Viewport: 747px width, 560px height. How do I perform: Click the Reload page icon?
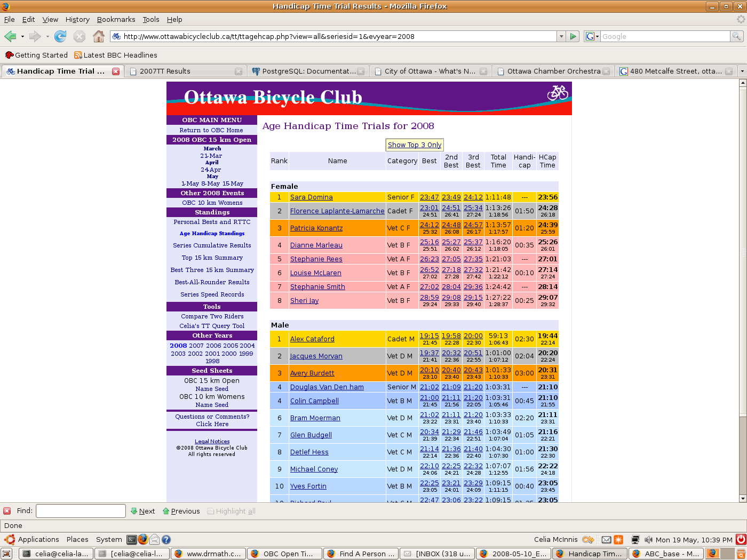60,36
